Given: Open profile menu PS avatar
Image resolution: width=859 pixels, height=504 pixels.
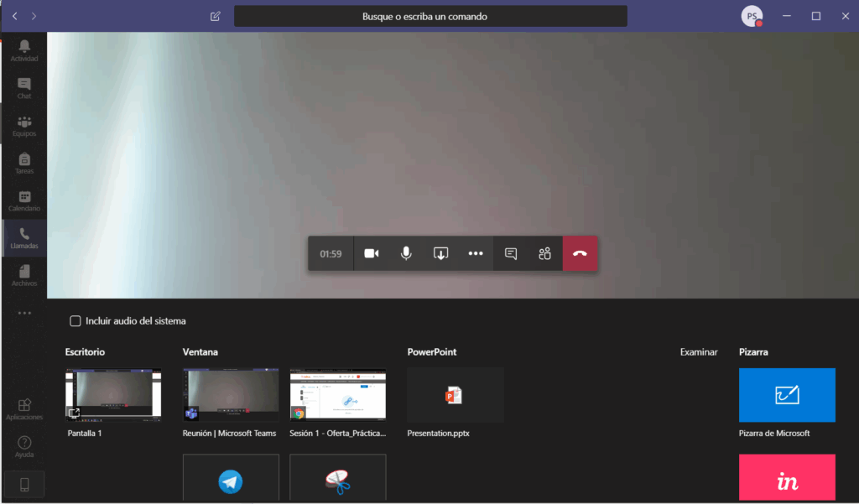Looking at the screenshot, I should [x=752, y=16].
